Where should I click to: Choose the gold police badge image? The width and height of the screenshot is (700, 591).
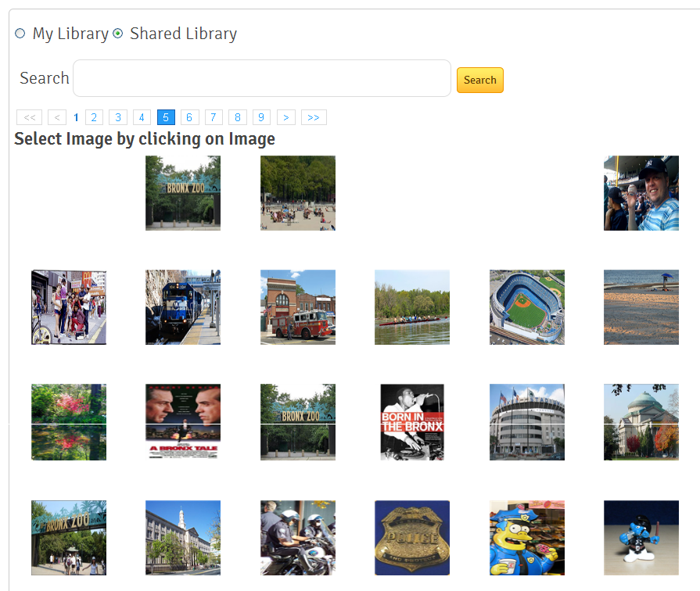pyautogui.click(x=411, y=537)
